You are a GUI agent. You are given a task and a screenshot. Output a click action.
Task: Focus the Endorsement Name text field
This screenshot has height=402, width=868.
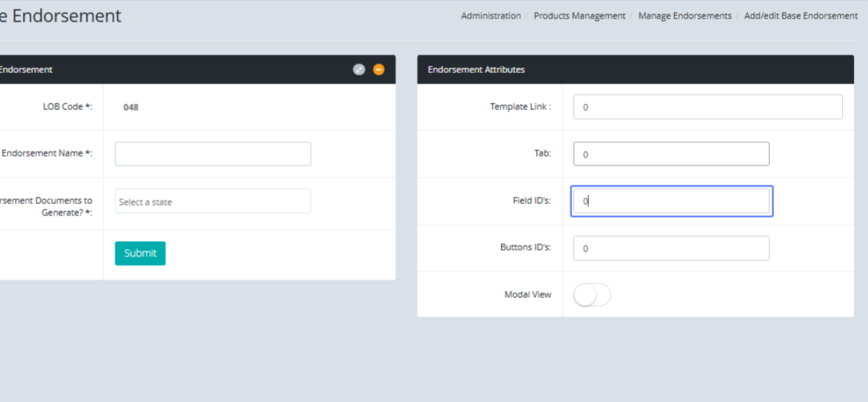point(213,154)
